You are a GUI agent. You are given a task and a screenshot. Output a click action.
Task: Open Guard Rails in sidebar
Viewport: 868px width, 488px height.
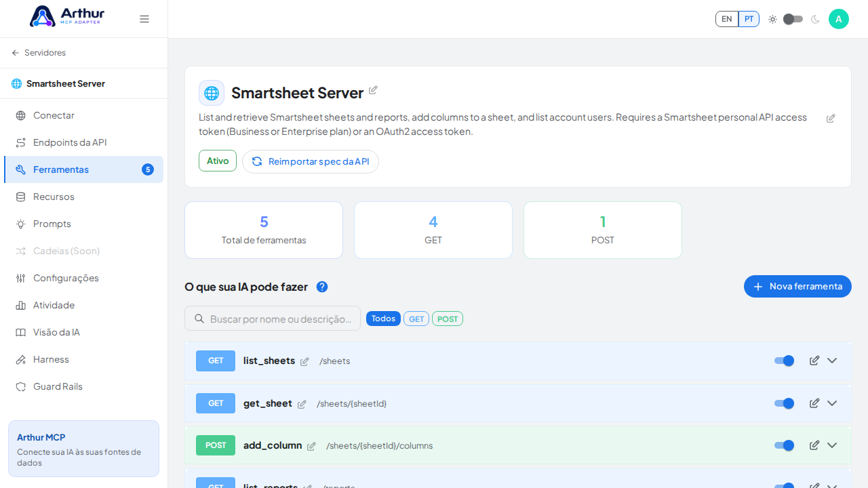84,386
